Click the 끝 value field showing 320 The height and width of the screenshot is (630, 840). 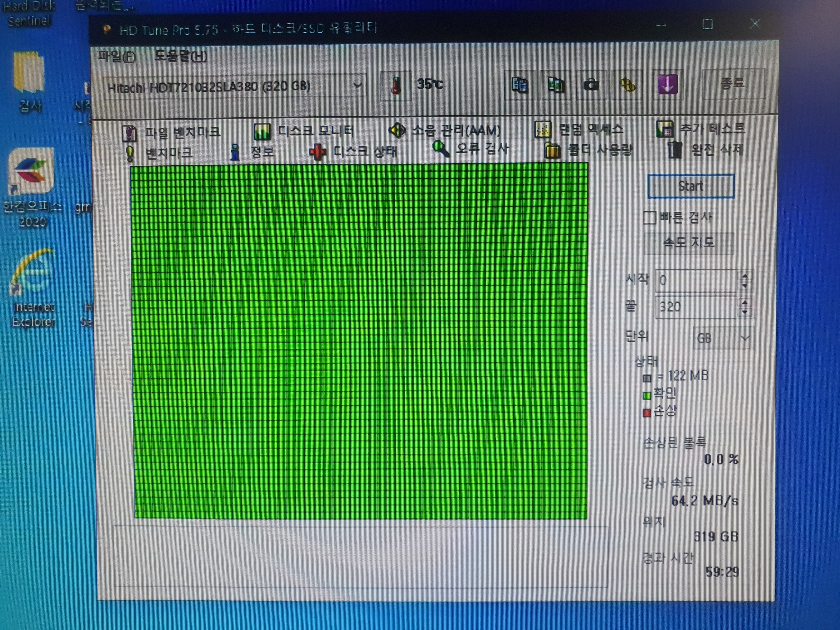point(696,307)
